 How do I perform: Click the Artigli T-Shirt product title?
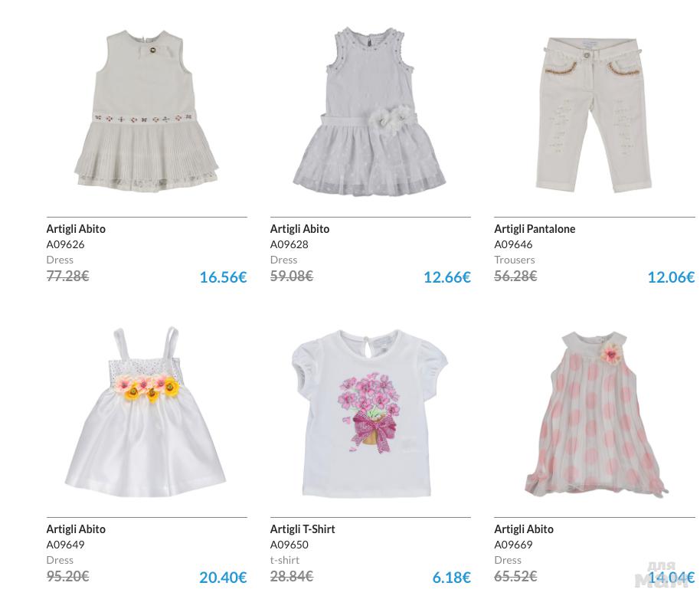pyautogui.click(x=303, y=529)
